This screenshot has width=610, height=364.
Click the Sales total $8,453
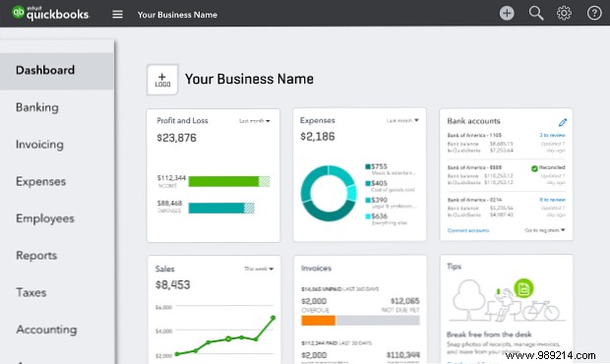click(173, 285)
